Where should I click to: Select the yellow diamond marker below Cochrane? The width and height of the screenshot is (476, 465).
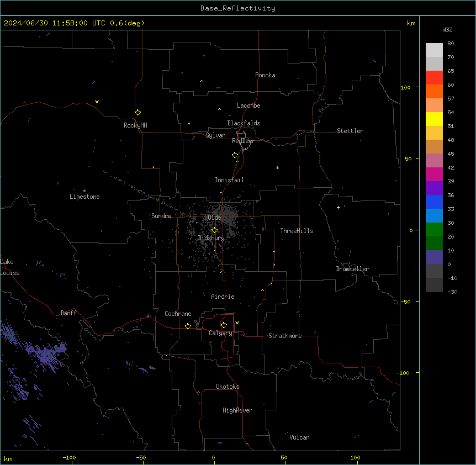pyautogui.click(x=188, y=326)
